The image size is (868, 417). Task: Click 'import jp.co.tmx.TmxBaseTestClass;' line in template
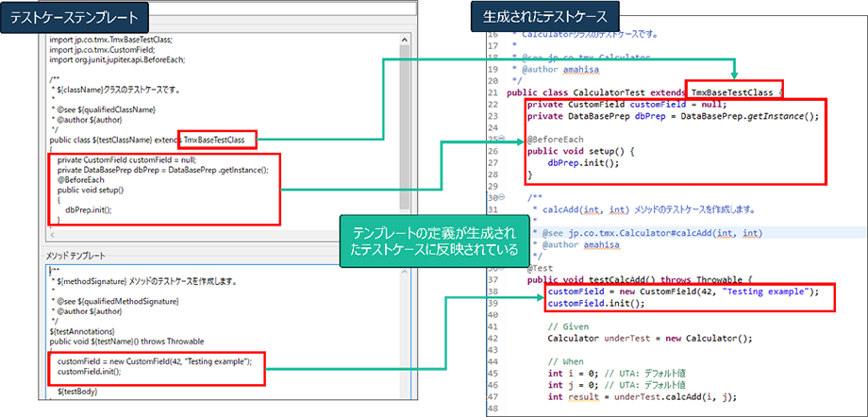(111, 40)
